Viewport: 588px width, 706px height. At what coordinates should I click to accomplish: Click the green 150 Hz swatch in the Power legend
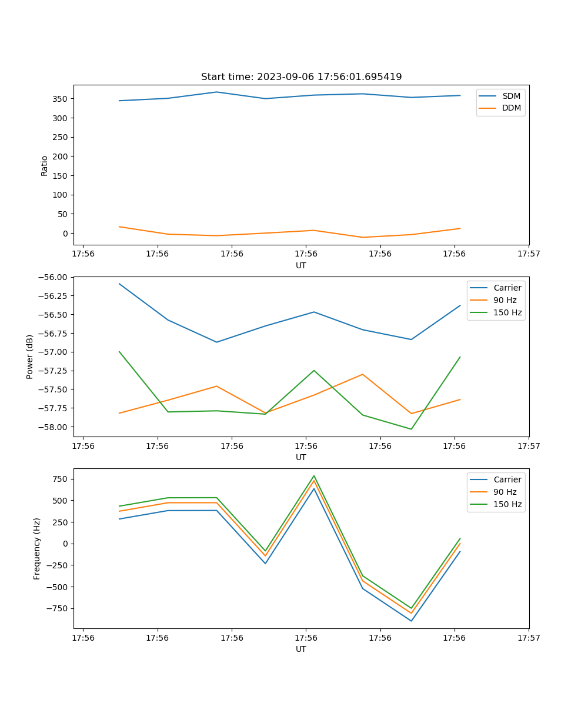point(479,312)
